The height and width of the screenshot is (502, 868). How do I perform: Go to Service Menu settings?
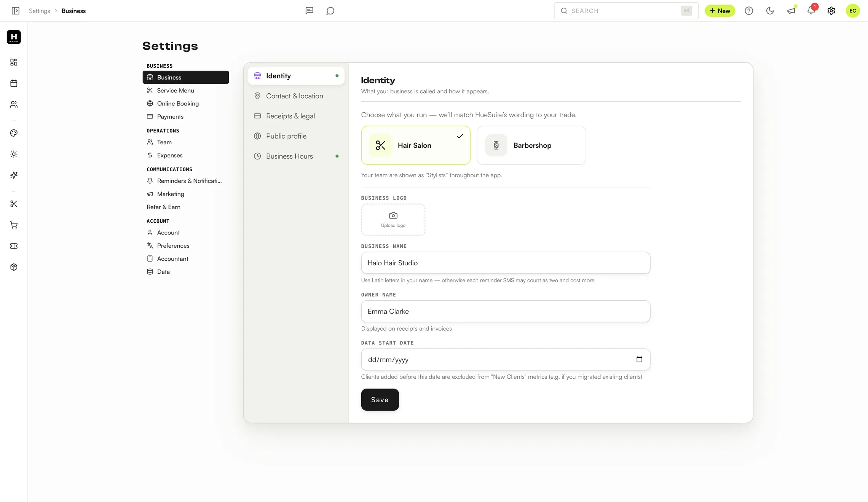(x=186, y=90)
